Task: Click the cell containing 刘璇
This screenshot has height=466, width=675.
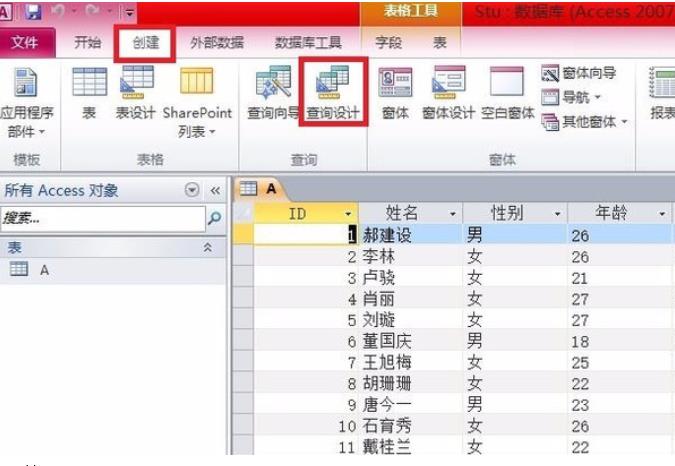Action: [411, 320]
